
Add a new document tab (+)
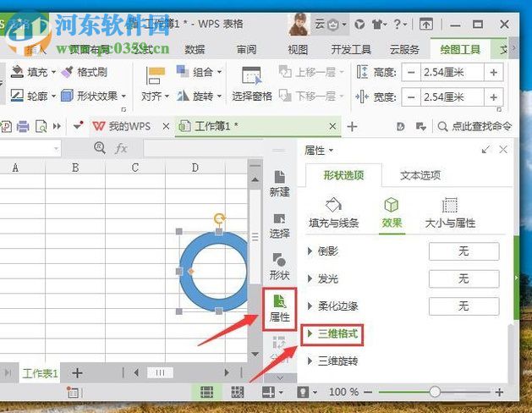(x=352, y=127)
